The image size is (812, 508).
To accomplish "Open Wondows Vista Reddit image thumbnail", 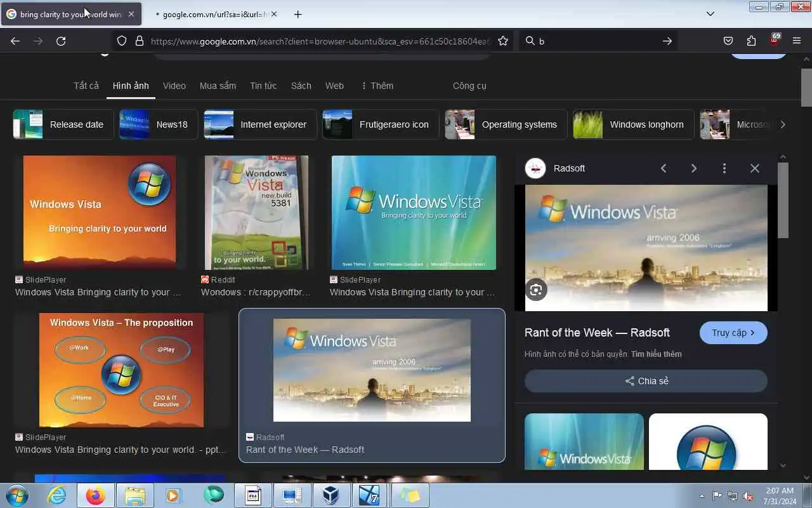I will 256,213.
